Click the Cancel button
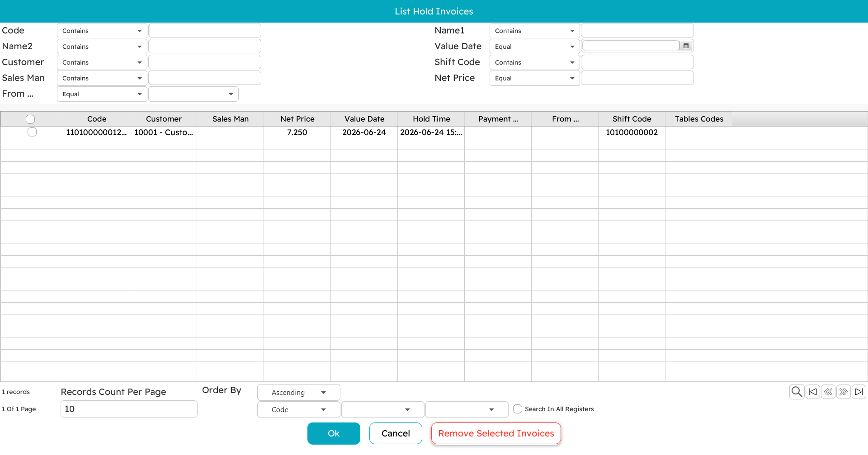This screenshot has width=868, height=455. (396, 433)
